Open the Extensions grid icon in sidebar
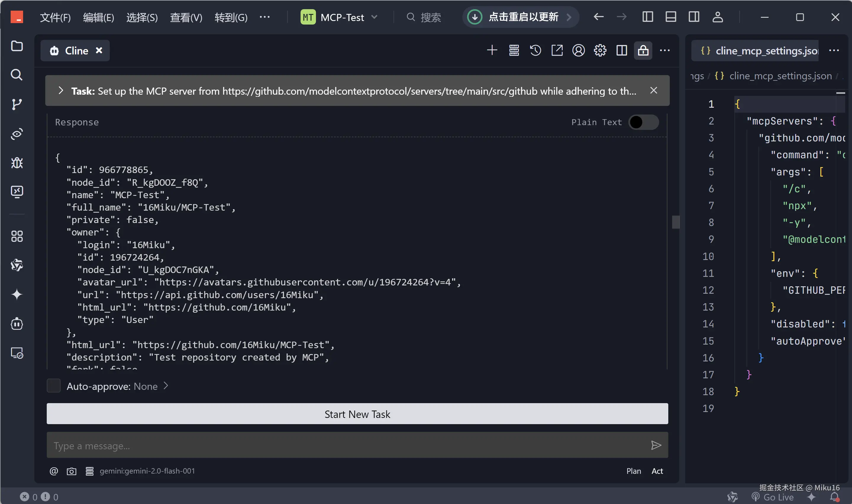Screen dimensions: 852x504 [17, 236]
